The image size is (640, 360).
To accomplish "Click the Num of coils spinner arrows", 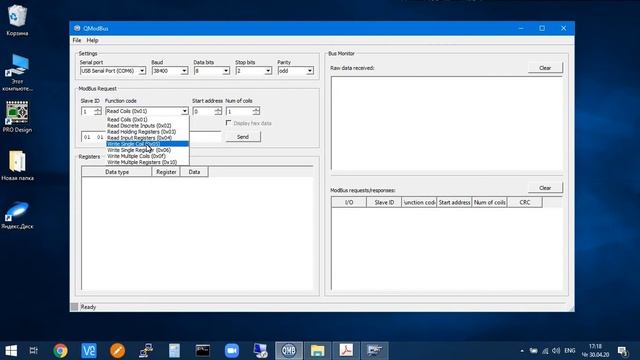I will [256, 111].
